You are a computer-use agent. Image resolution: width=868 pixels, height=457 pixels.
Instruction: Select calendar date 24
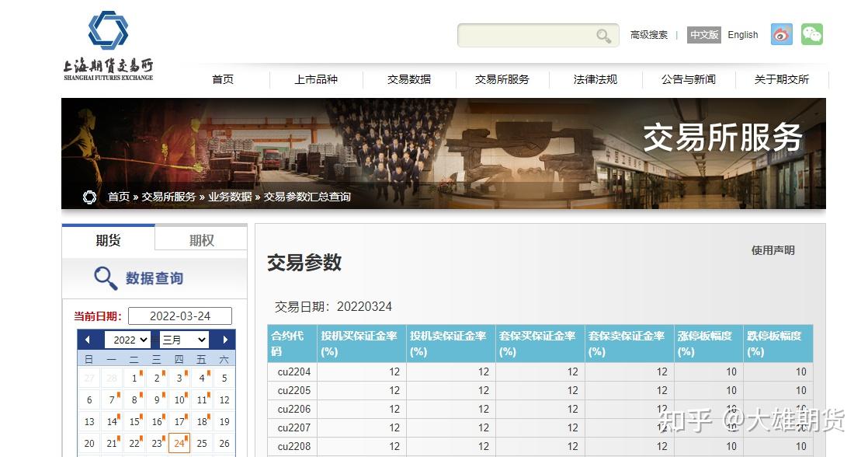click(179, 443)
